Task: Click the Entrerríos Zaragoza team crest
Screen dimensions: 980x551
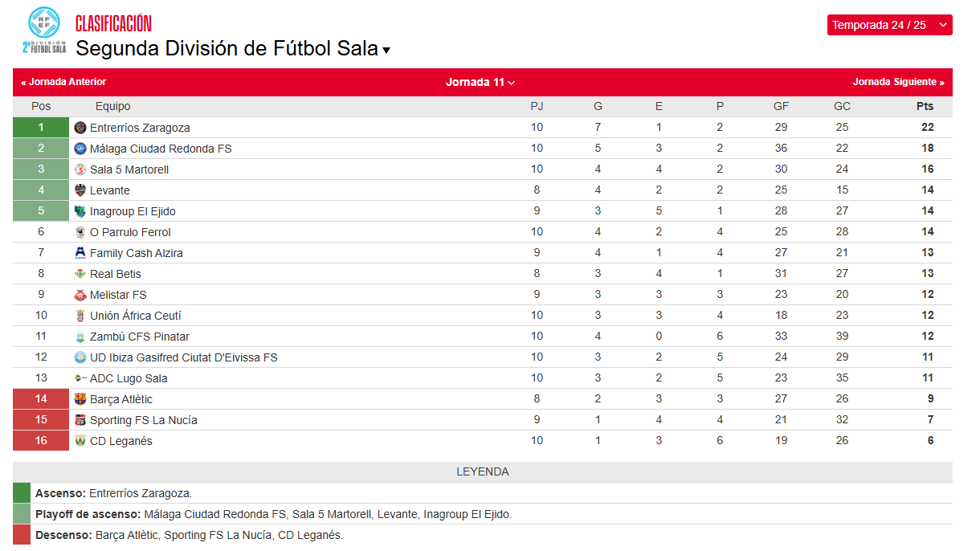Action: coord(80,128)
